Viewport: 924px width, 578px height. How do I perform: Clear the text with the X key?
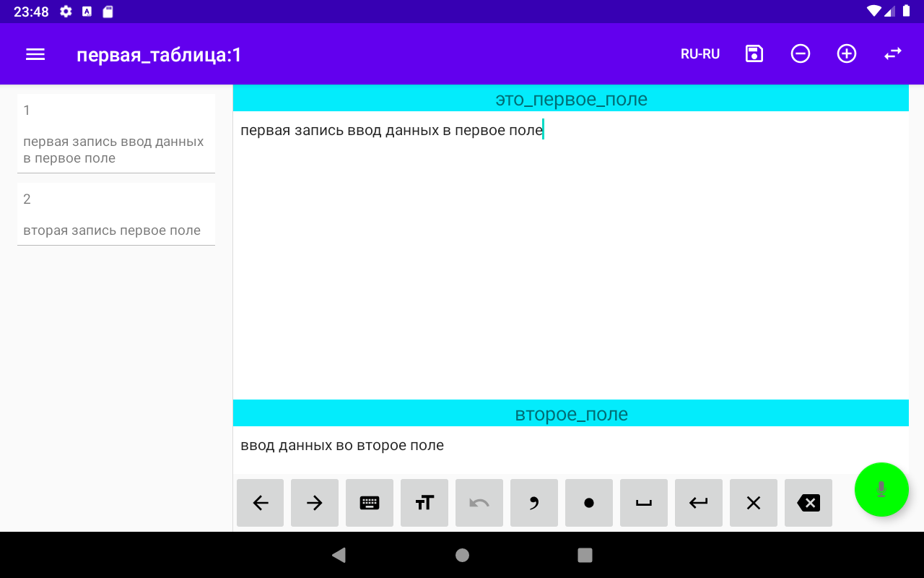pyautogui.click(x=754, y=503)
